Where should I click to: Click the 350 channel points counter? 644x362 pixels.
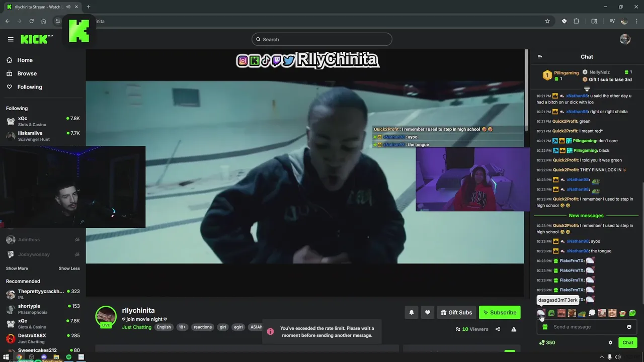click(547, 342)
